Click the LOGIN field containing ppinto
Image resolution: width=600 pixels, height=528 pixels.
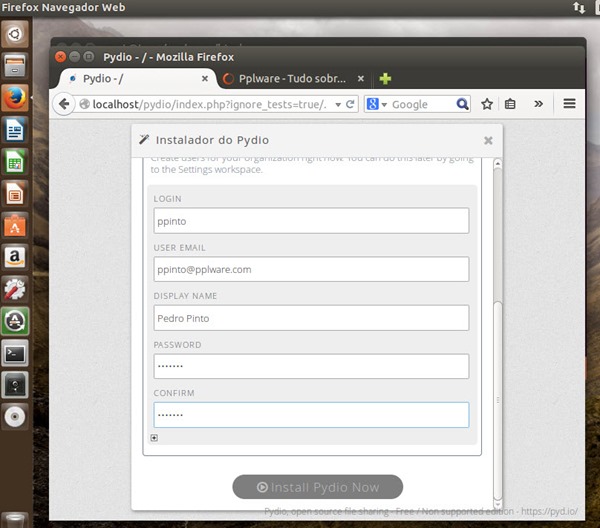311,221
